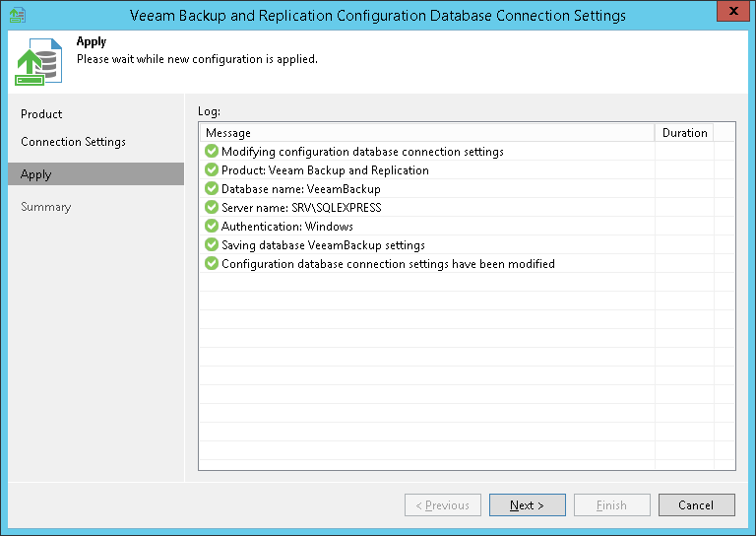Image resolution: width=756 pixels, height=536 pixels.
Task: Click the Finish button
Action: (x=611, y=505)
